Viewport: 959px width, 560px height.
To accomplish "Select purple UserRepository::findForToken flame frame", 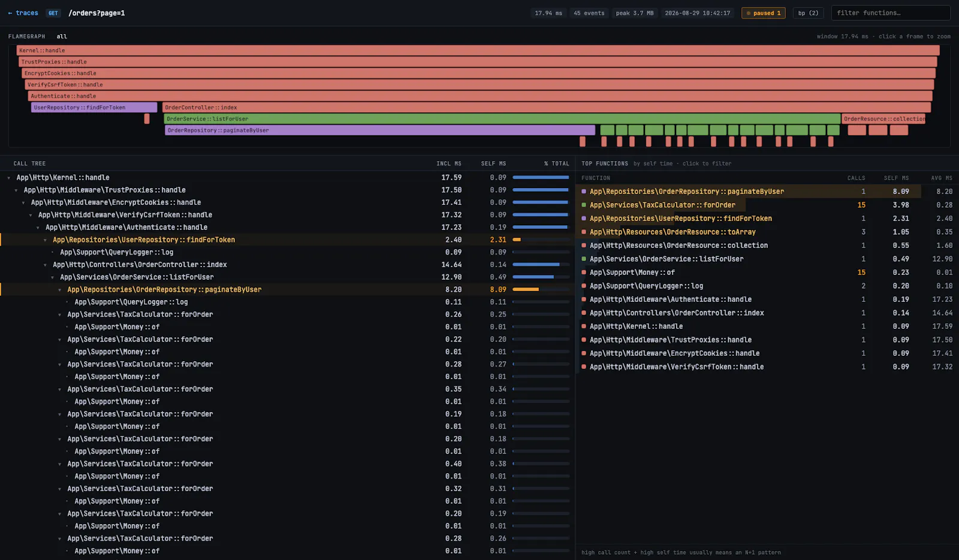I will click(94, 107).
